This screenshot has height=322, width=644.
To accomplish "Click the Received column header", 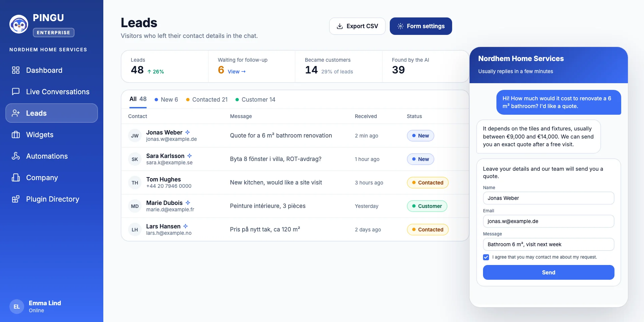I will 366,116.
